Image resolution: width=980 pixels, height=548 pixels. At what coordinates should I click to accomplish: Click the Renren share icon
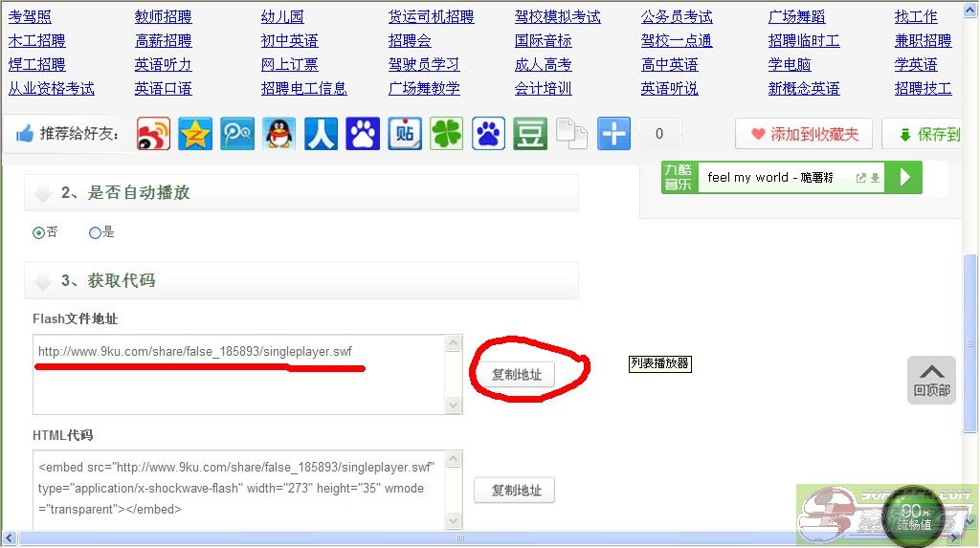point(322,135)
